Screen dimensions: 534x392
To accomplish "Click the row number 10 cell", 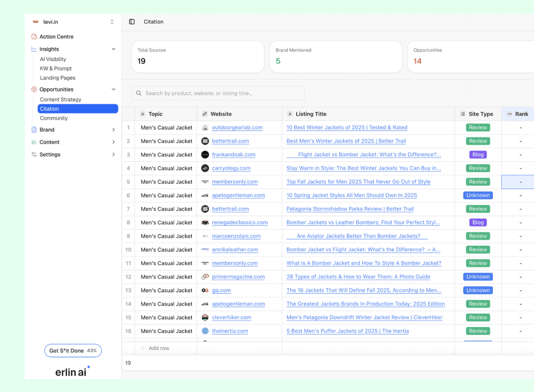I will point(128,250).
